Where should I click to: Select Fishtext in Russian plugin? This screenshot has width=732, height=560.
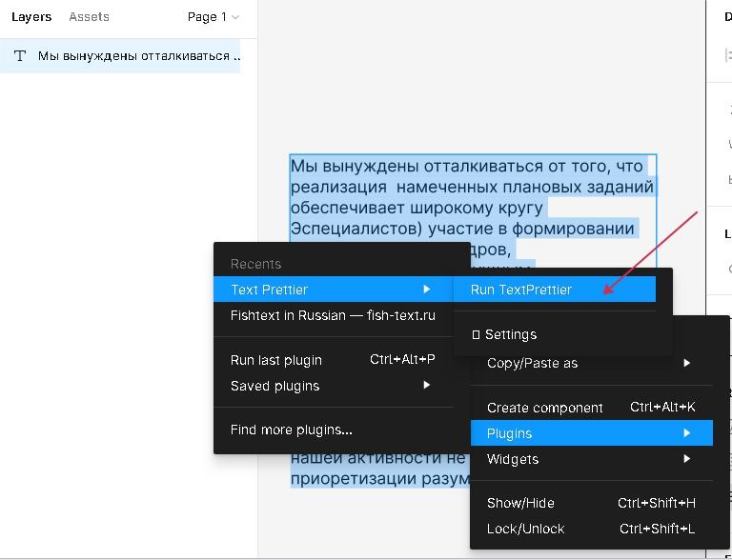click(x=333, y=315)
